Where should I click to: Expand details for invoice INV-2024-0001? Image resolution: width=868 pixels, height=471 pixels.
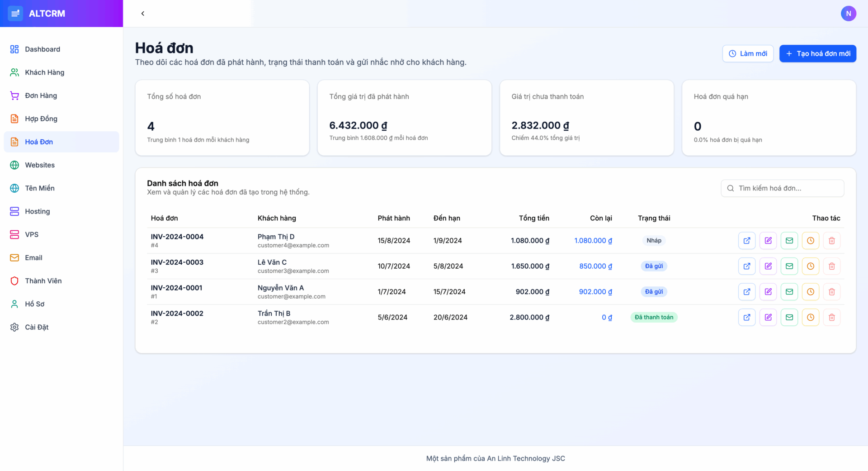[x=746, y=291]
